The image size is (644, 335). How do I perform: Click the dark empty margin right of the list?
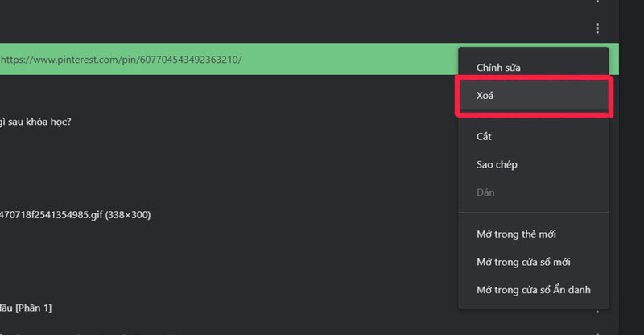pos(631,201)
